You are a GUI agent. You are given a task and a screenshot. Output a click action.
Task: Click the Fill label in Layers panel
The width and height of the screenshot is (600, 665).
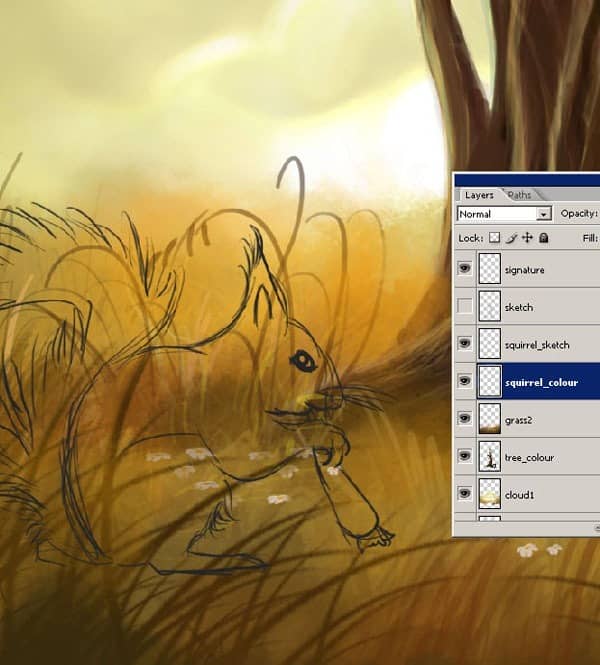(591, 238)
